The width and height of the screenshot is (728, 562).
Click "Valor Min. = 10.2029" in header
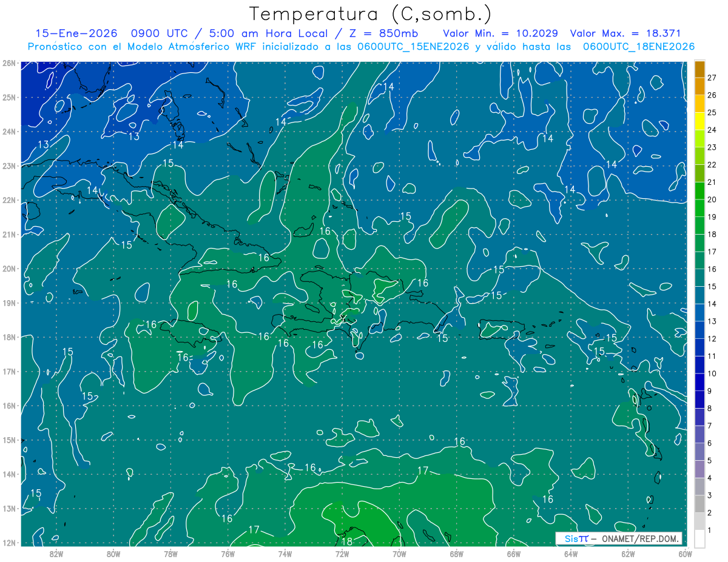[500, 33]
